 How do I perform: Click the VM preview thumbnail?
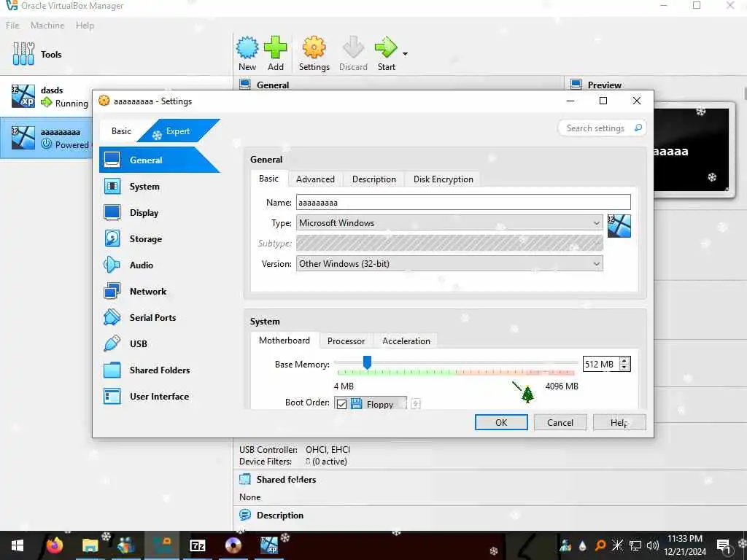tap(692, 150)
